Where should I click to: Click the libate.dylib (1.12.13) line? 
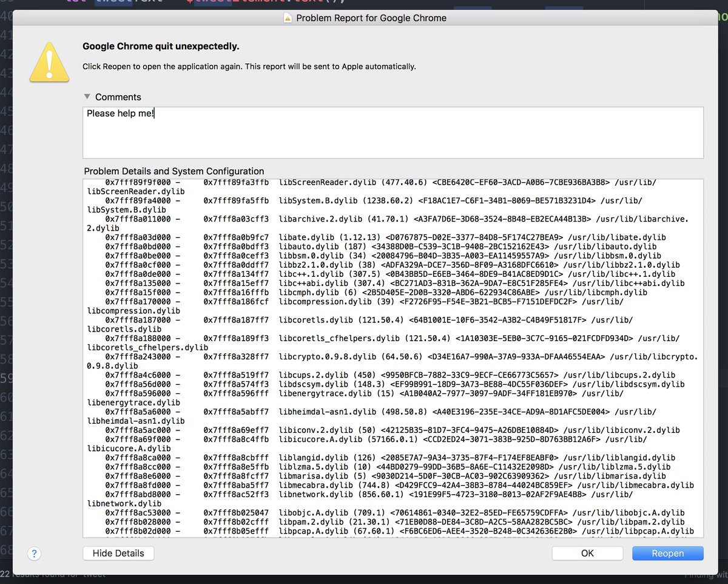click(386, 237)
